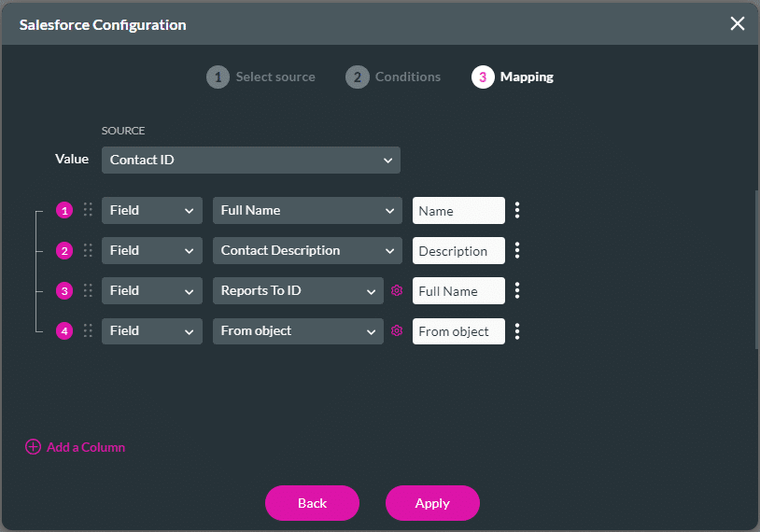Open the Reports To ID field dropdown
Image resolution: width=760 pixels, height=532 pixels.
[298, 290]
